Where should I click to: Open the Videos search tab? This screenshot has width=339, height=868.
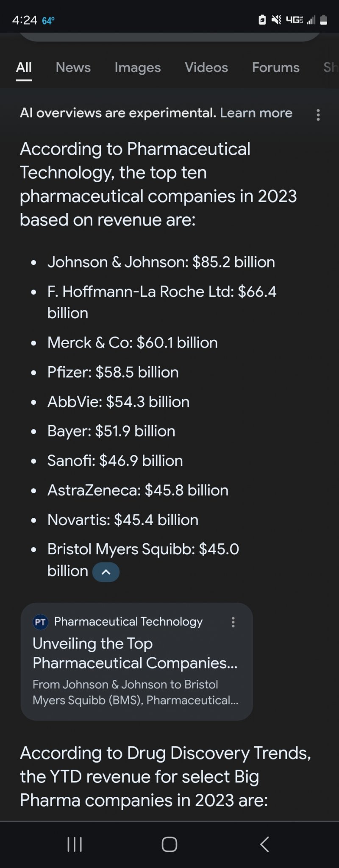[x=206, y=67]
